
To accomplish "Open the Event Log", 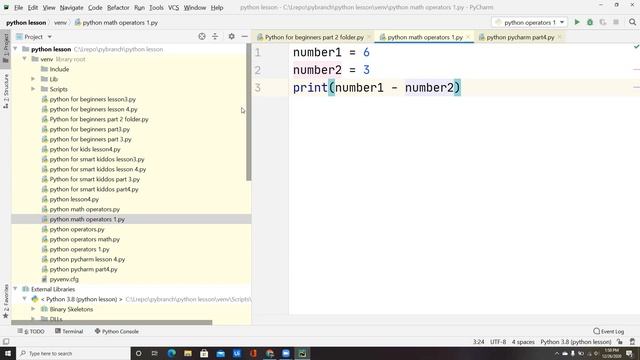I will 609,331.
